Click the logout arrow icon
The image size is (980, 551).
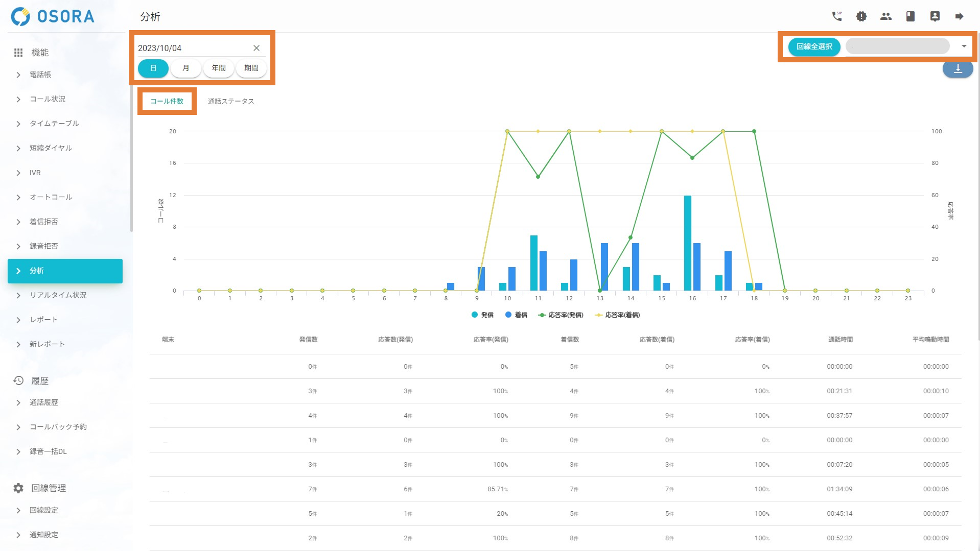(959, 16)
